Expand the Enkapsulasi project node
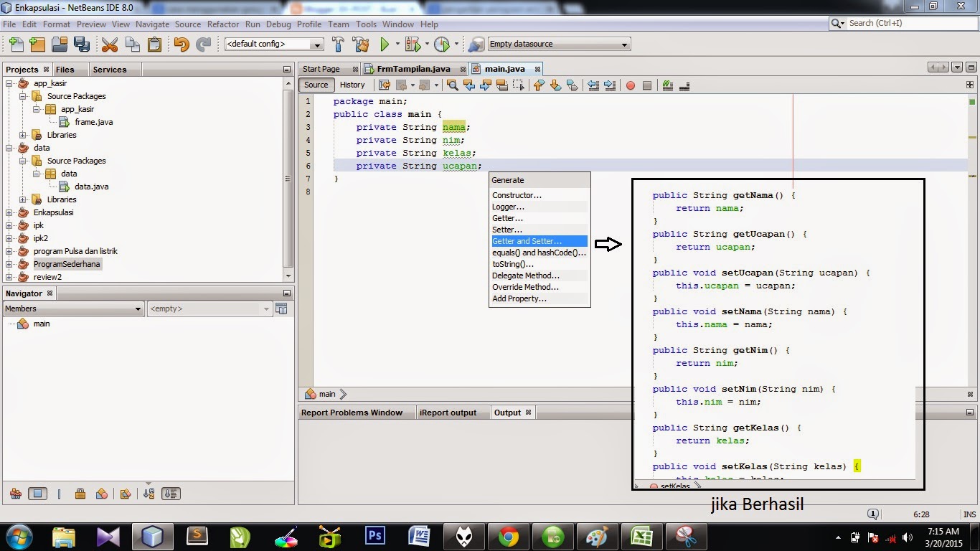The height and width of the screenshot is (551, 980). click(x=9, y=212)
